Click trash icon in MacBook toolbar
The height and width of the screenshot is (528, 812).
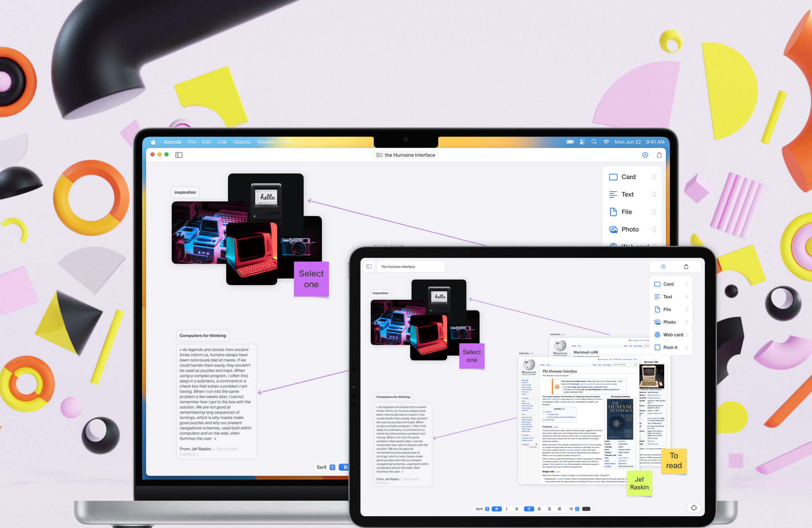tap(659, 155)
